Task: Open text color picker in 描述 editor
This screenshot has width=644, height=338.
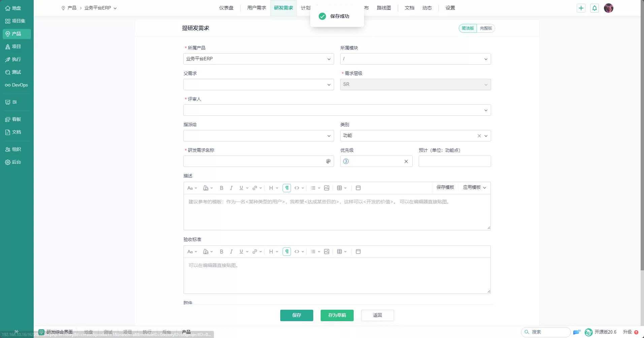Action: pos(208,188)
